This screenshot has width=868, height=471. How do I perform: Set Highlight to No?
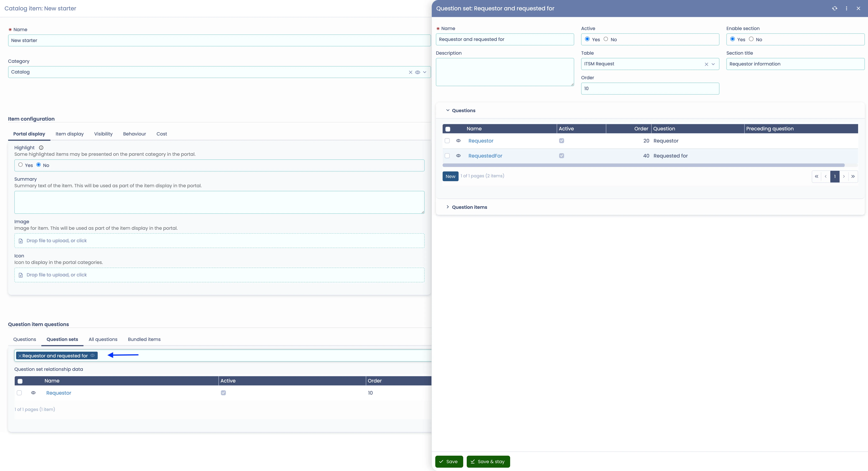click(x=38, y=165)
